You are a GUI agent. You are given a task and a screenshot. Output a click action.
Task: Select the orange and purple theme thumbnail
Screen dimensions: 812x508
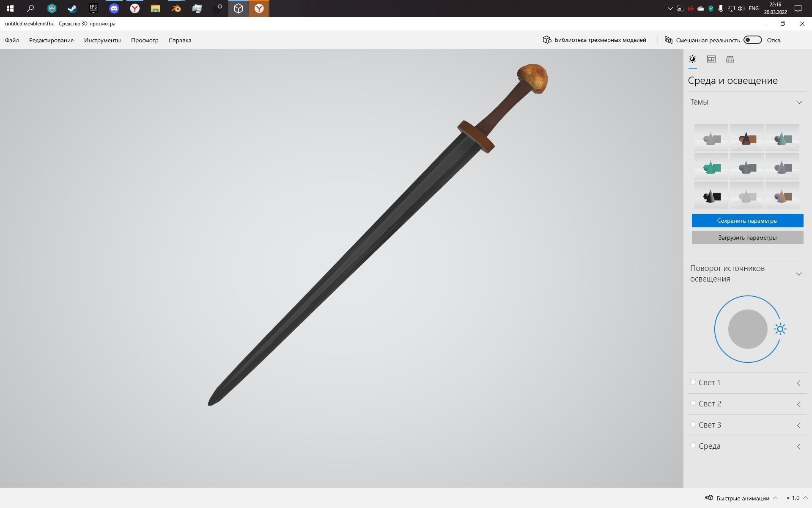pyautogui.click(x=782, y=195)
